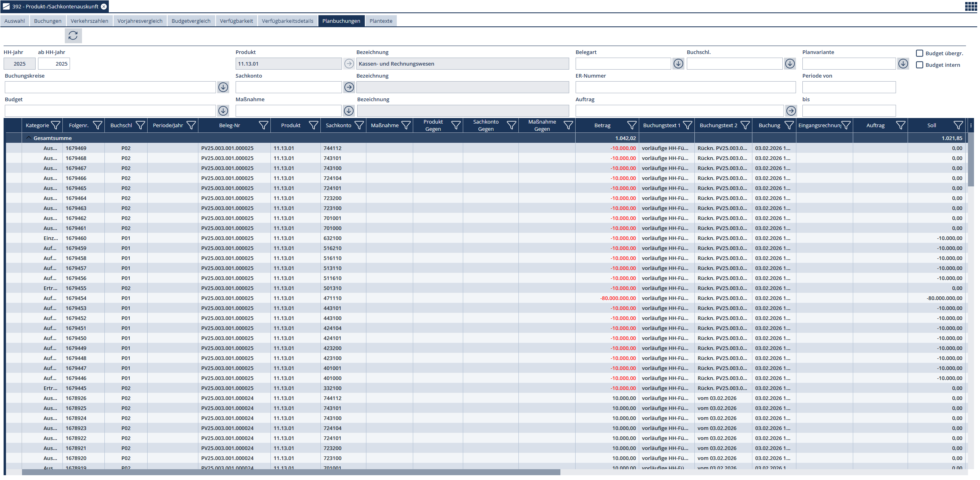This screenshot has width=980, height=480.
Task: Open the apps grid icon
Action: [x=971, y=6]
